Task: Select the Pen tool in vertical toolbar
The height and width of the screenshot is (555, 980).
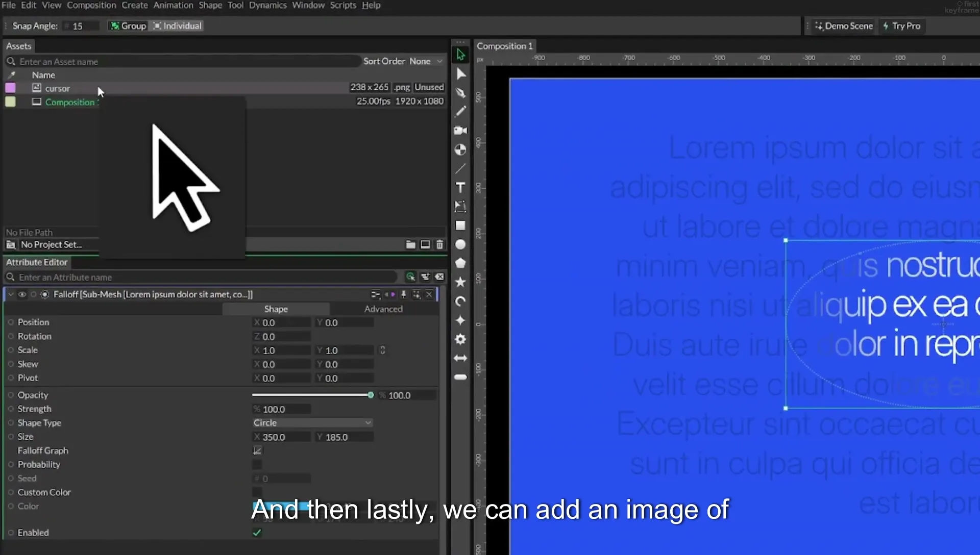Action: point(460,93)
